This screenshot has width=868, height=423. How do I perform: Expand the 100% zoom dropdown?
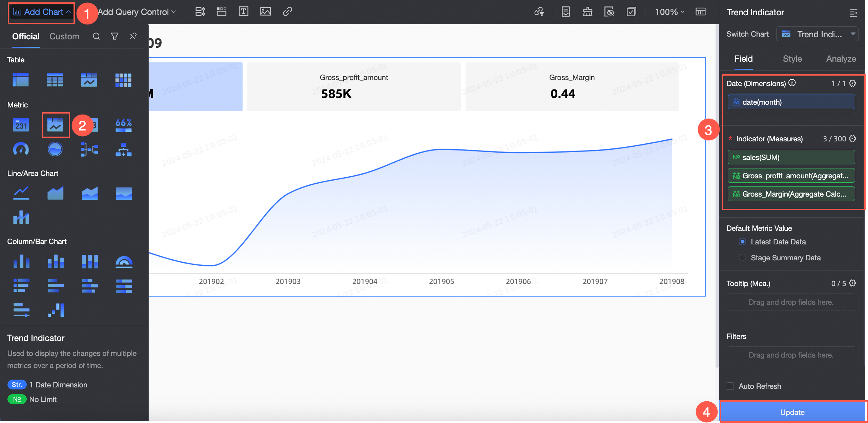coord(669,12)
